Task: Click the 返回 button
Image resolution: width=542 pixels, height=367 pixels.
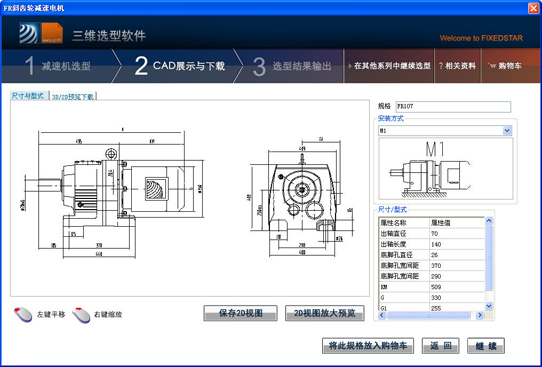Action: tap(440, 346)
